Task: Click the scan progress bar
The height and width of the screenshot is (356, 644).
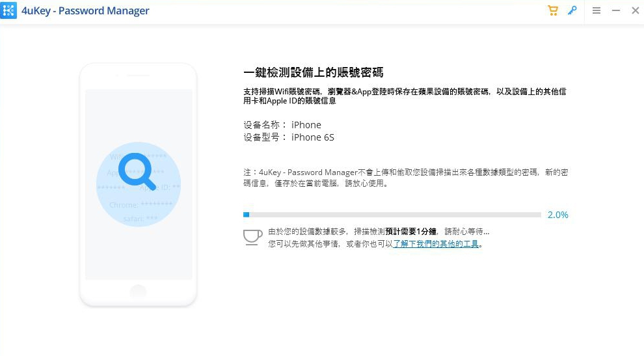Action: pos(392,215)
